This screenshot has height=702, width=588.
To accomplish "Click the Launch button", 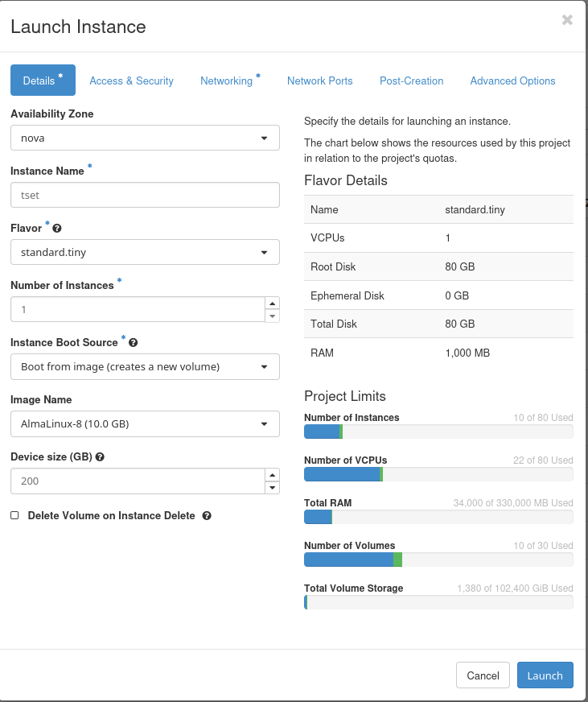I will (x=545, y=675).
